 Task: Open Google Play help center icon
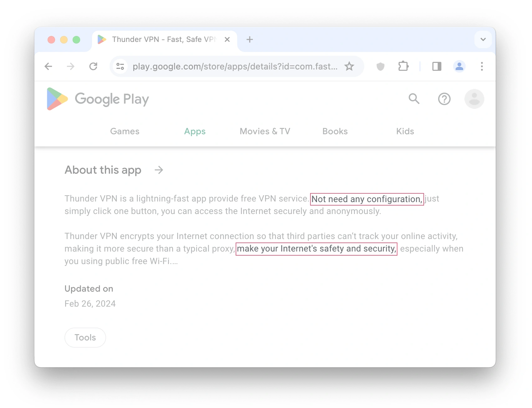444,99
